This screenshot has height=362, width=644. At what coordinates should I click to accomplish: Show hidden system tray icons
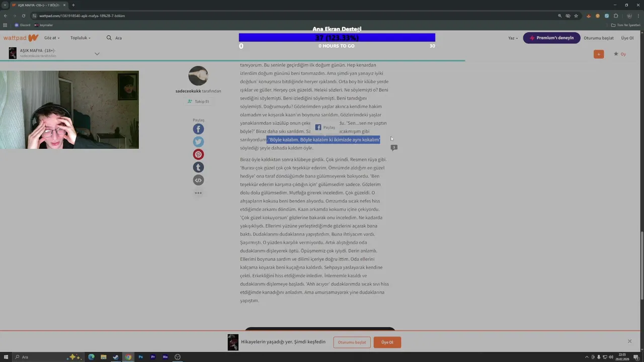click(587, 357)
